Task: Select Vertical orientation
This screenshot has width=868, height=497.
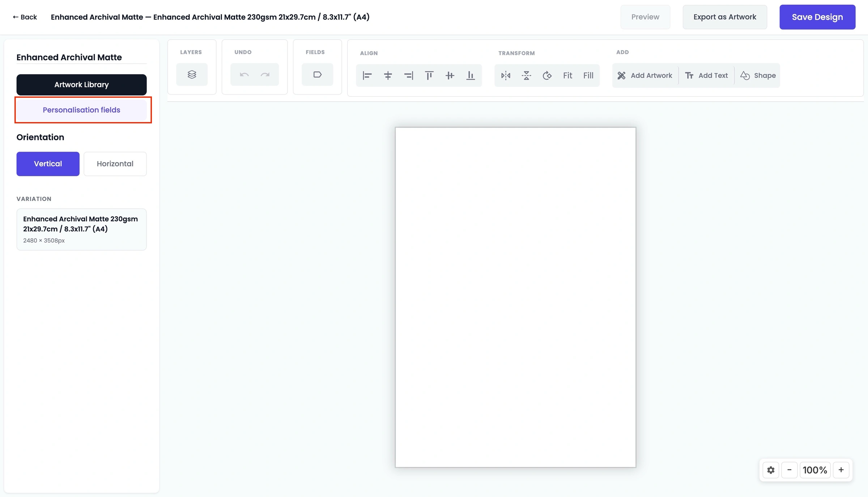Action: click(x=48, y=164)
